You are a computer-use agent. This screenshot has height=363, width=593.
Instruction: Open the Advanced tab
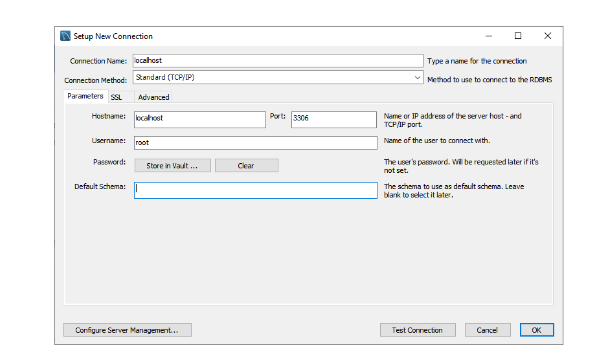[x=154, y=97]
